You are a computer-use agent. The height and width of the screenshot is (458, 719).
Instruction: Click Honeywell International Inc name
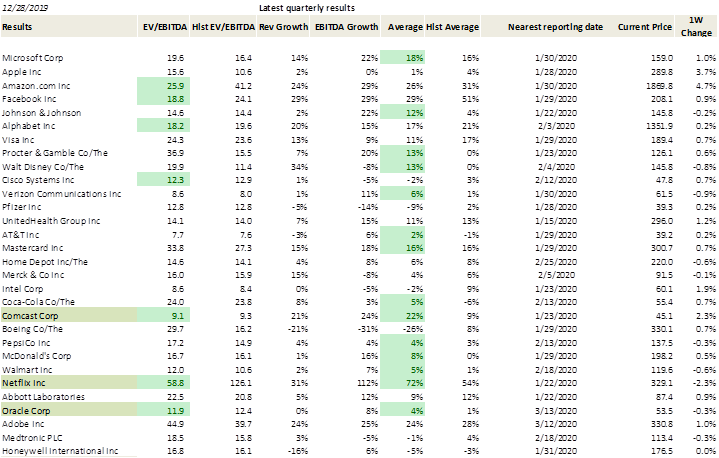click(60, 451)
